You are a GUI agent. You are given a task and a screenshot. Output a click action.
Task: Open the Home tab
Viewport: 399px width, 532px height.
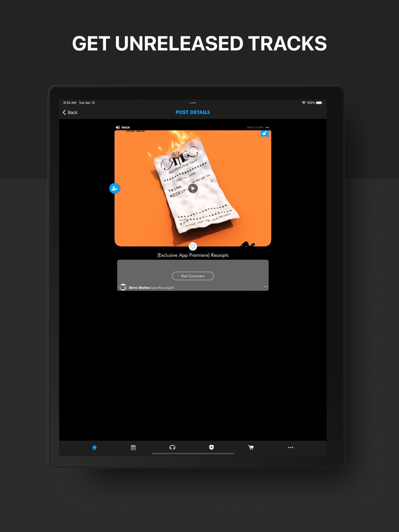point(95,447)
